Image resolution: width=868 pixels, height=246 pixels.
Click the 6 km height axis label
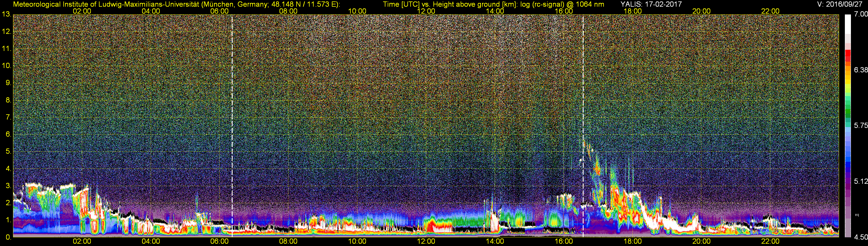(x=8, y=135)
